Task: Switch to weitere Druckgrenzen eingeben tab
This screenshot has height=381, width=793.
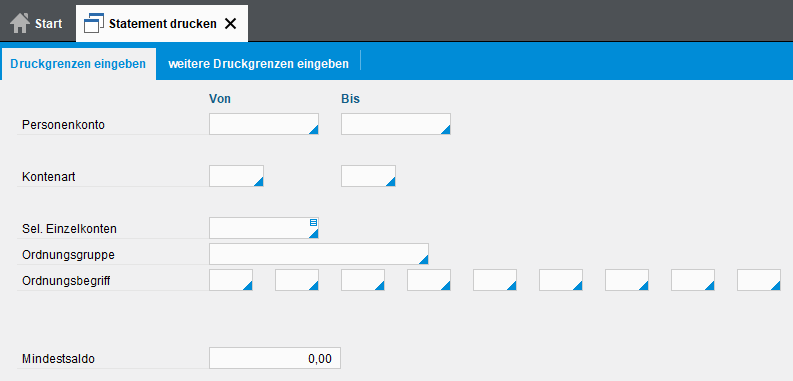Action: (x=258, y=64)
